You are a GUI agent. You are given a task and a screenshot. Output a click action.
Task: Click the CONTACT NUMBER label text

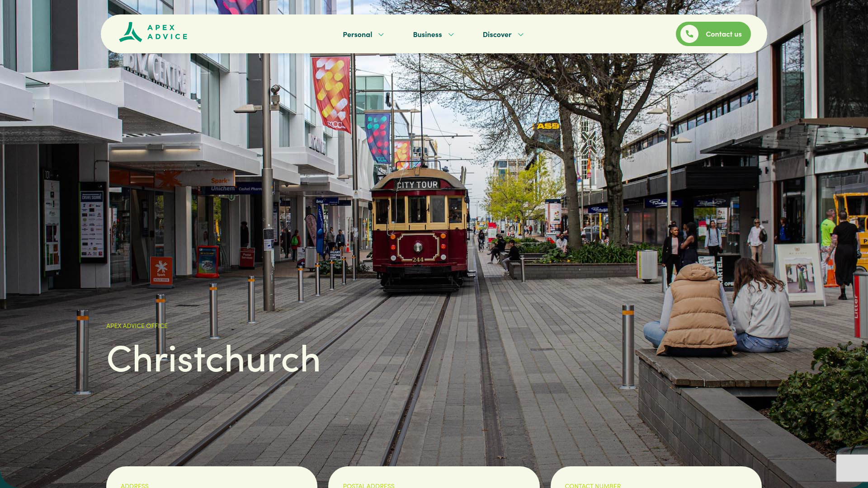[x=593, y=485]
